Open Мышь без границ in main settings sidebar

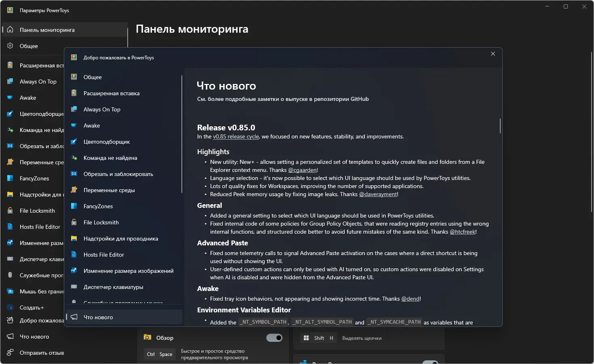coord(33,291)
